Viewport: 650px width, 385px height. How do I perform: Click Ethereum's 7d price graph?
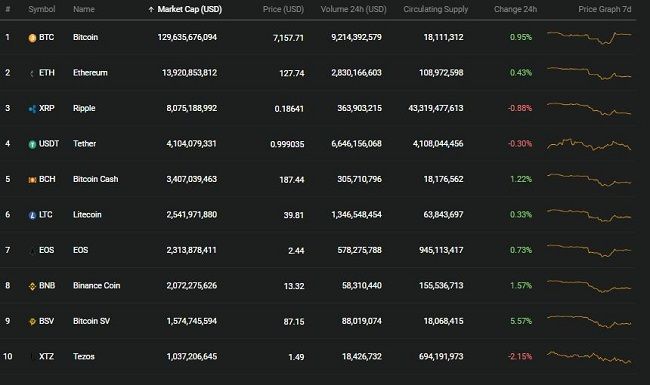[589, 73]
